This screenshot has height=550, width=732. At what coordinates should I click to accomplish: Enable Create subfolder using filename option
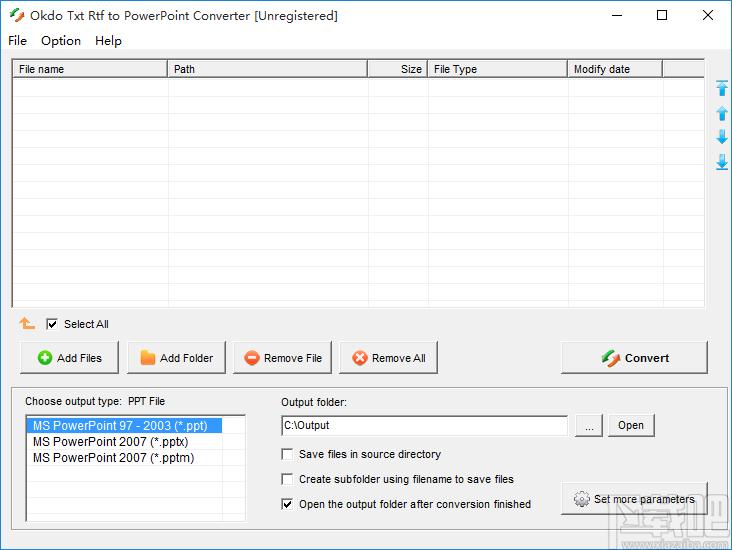(287, 479)
